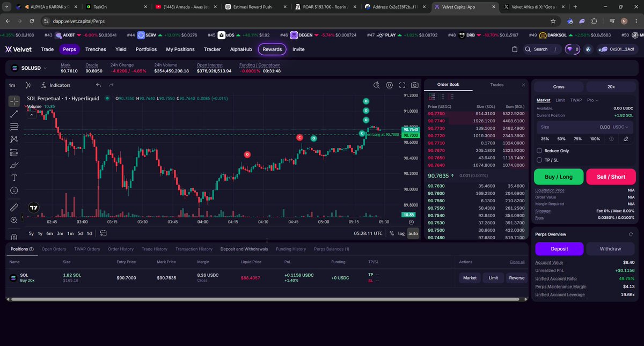Open the clipboard icon near search
This screenshot has height=346, width=644.
coord(514,49)
